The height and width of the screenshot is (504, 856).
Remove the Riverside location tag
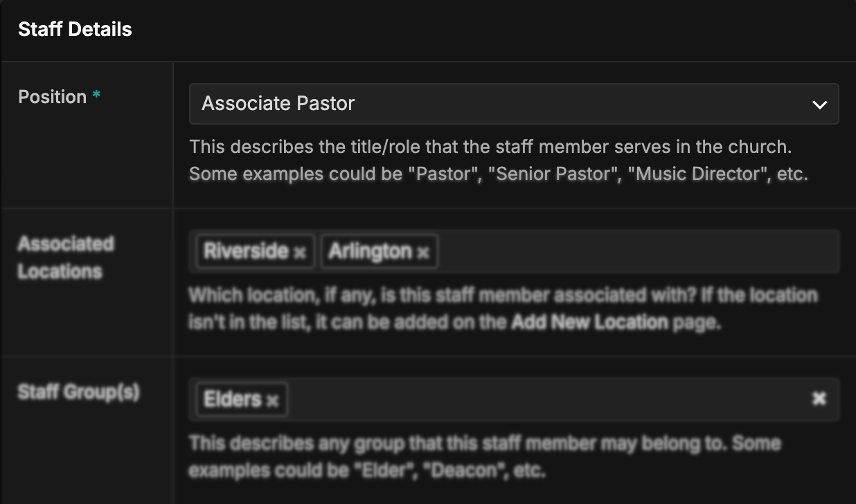coord(299,253)
